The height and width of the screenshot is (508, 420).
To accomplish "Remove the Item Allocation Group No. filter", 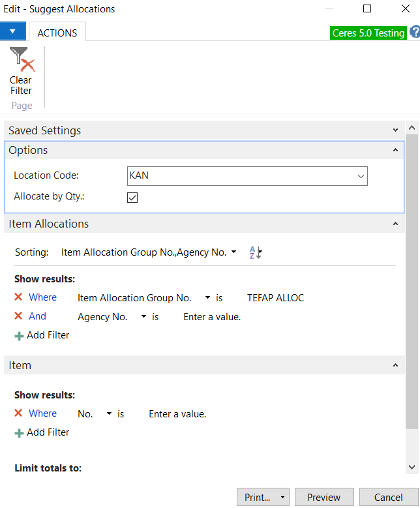I will click(18, 297).
